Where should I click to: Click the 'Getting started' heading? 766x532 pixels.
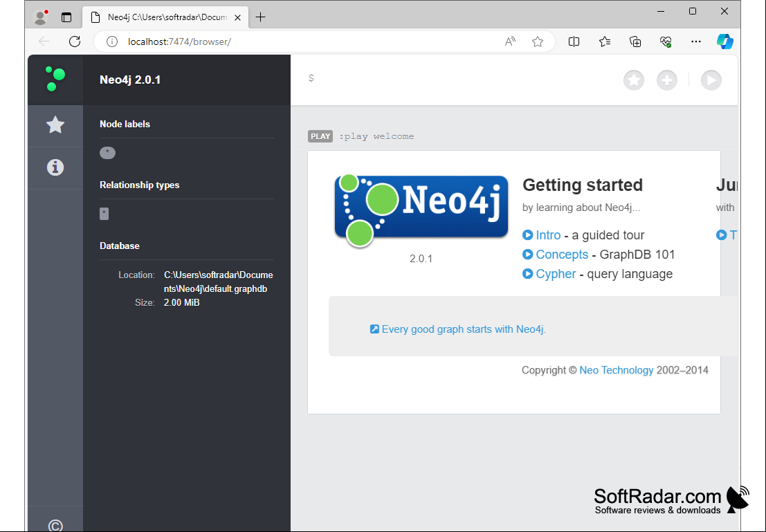(x=583, y=185)
